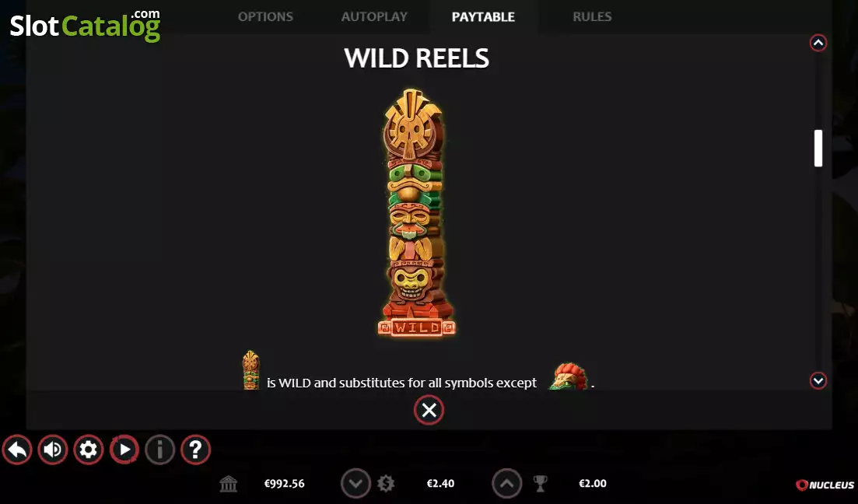858x504 pixels.
Task: Switch to the OPTIONS tab
Action: tap(265, 17)
